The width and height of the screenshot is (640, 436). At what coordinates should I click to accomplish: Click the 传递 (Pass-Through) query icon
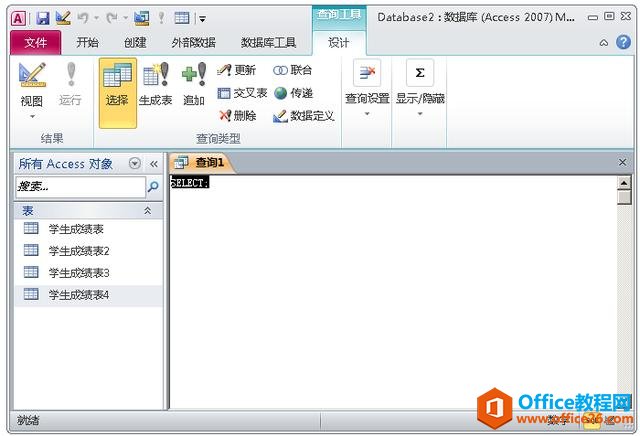[x=292, y=93]
